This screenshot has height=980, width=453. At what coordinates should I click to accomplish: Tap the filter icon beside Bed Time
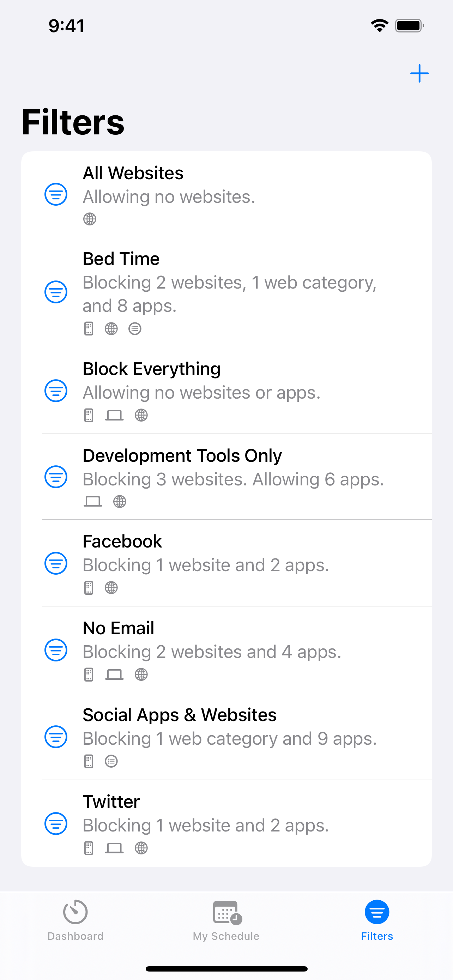pyautogui.click(x=56, y=292)
